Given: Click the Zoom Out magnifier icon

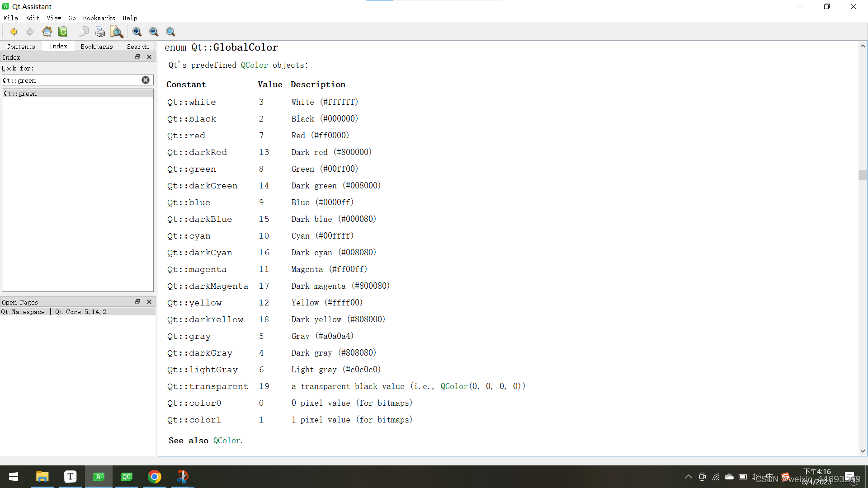Looking at the screenshot, I should point(154,32).
